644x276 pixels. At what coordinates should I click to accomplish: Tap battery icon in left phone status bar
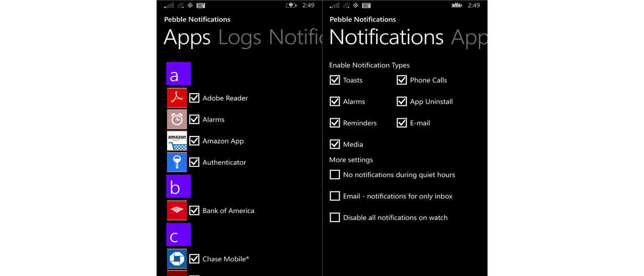pos(291,6)
